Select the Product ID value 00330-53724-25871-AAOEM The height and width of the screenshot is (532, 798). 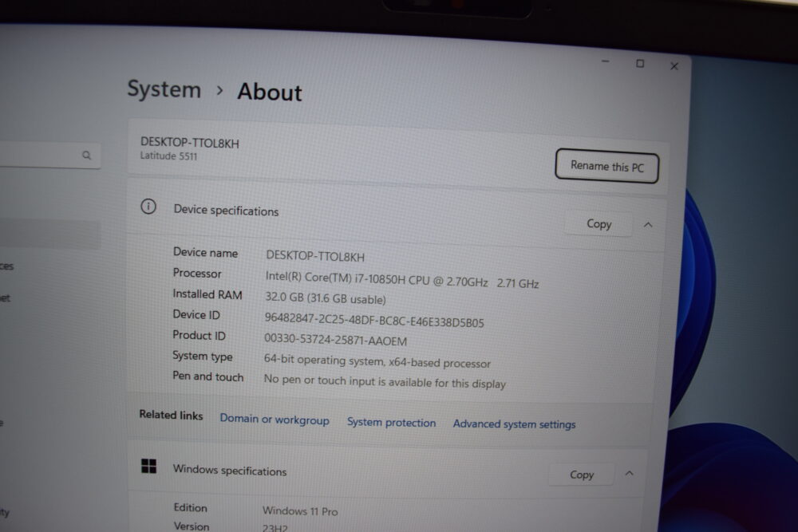click(335, 339)
